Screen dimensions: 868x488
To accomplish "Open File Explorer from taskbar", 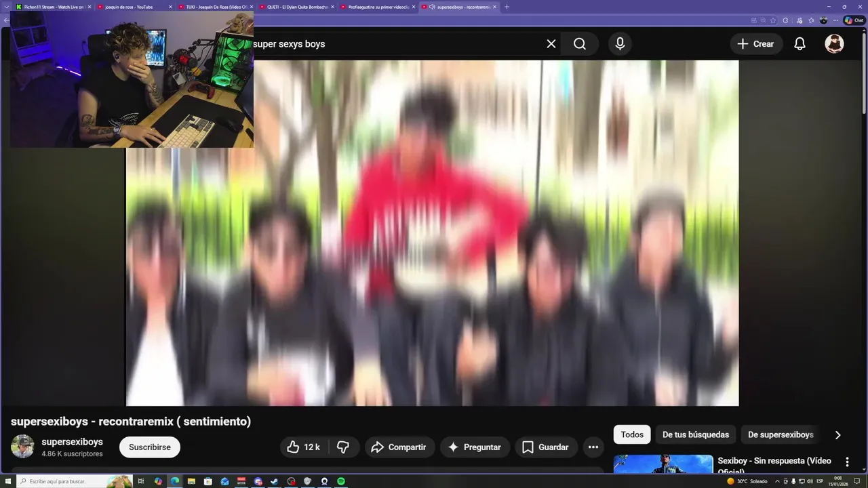I will [191, 481].
